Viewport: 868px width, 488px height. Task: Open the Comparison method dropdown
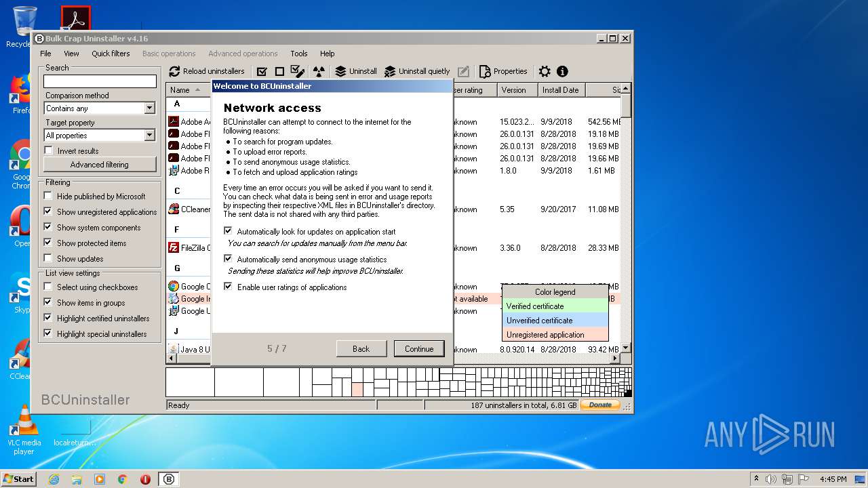coord(150,108)
